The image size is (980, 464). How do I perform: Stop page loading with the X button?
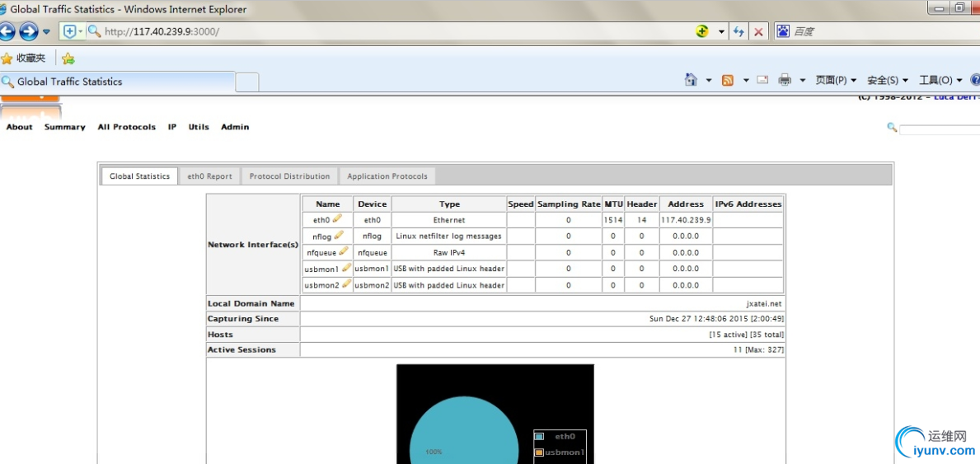758,31
